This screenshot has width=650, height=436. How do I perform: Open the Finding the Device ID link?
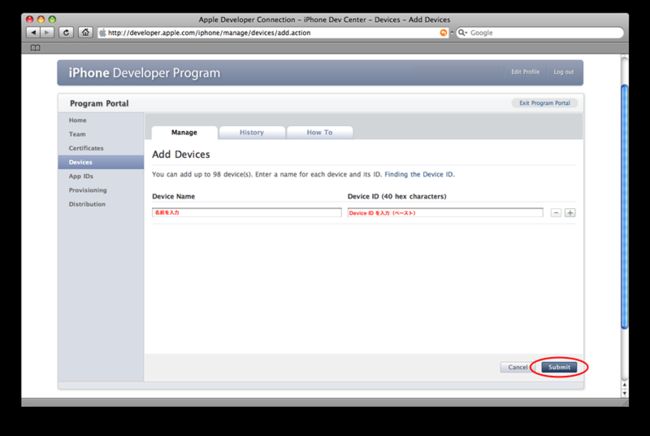click(419, 174)
